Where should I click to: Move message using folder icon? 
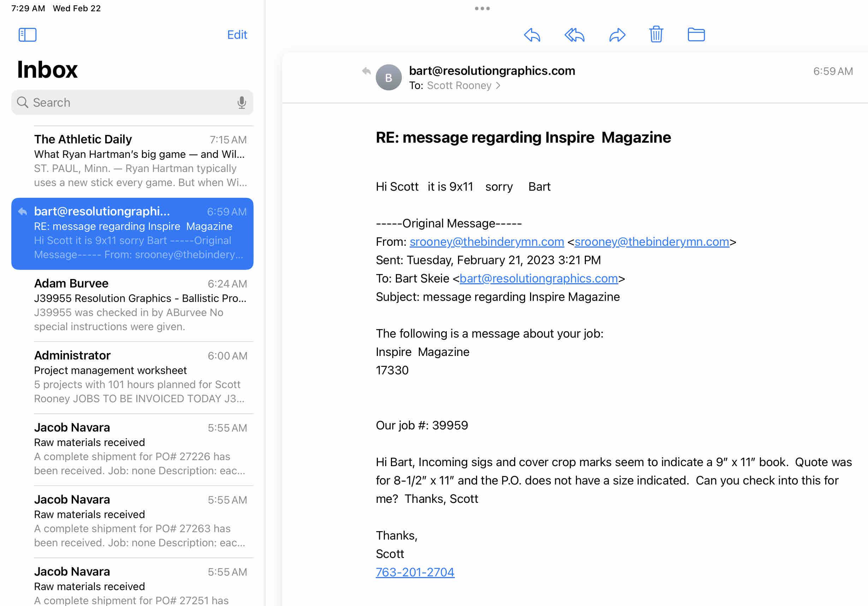[696, 34]
